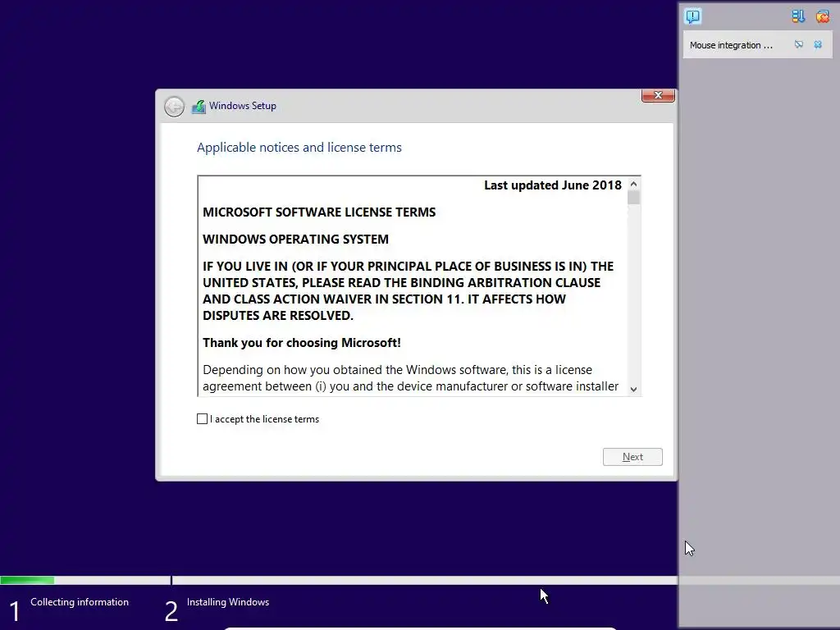
Task: Close the Windows Setup dialog
Action: 658,95
